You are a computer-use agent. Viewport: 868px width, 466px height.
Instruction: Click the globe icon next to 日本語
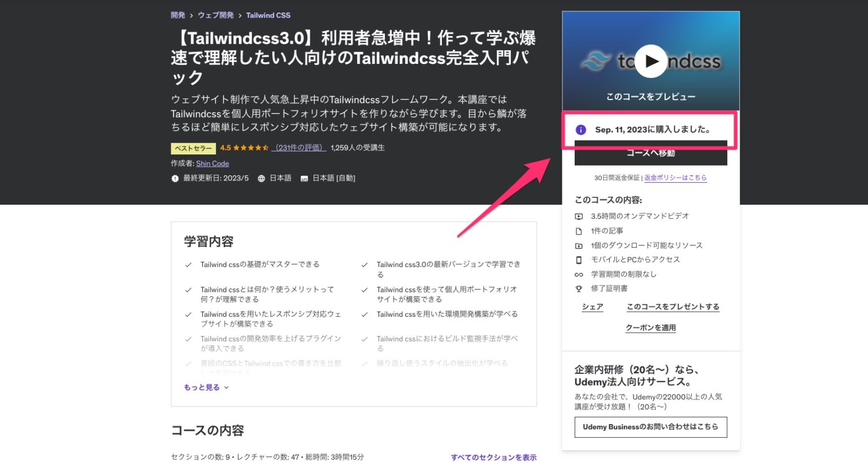pyautogui.click(x=261, y=178)
